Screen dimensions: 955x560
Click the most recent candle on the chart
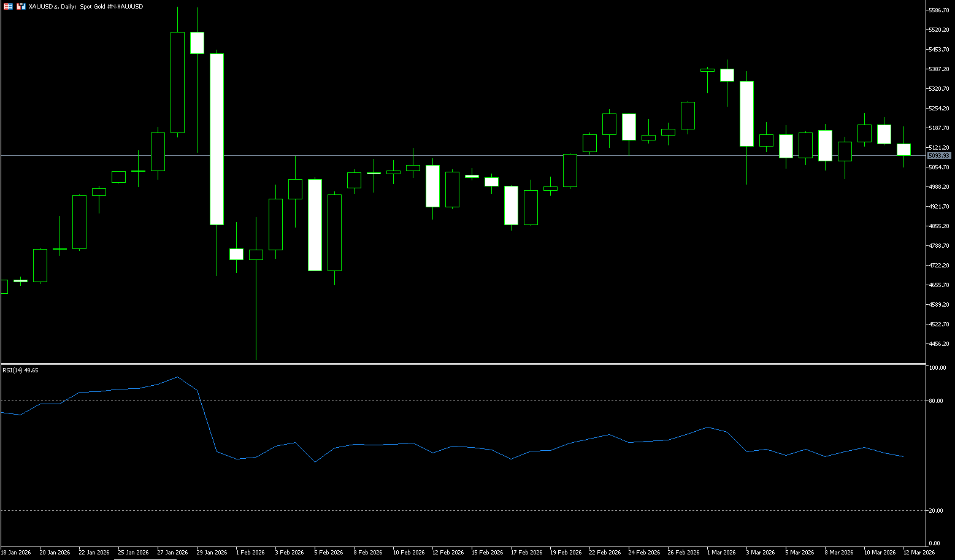(903, 150)
